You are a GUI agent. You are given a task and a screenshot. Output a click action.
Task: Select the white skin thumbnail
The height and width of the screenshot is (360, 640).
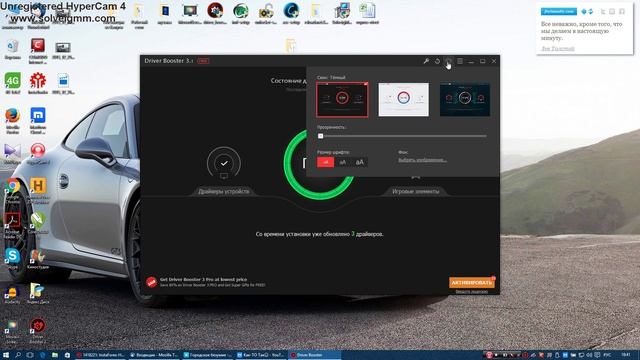(403, 100)
